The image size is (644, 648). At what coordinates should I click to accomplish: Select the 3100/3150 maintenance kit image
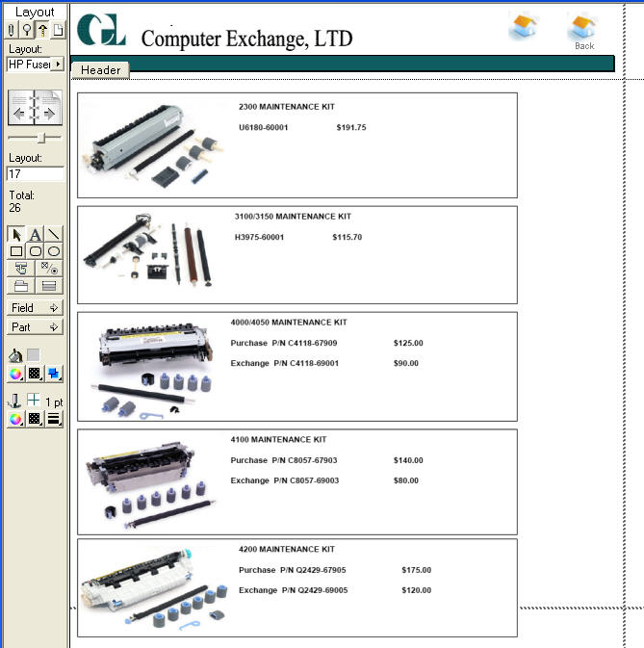point(148,250)
